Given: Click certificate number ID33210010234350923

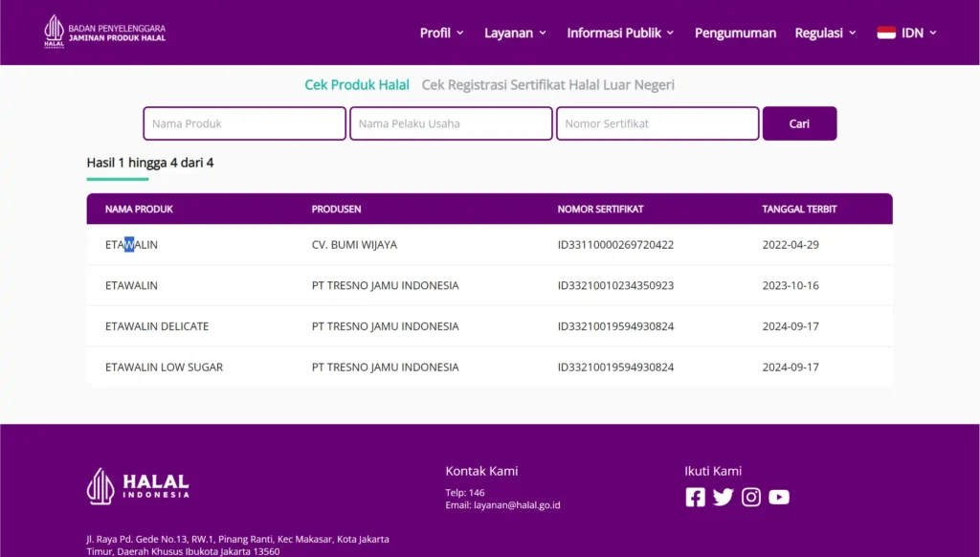Looking at the screenshot, I should point(615,285).
